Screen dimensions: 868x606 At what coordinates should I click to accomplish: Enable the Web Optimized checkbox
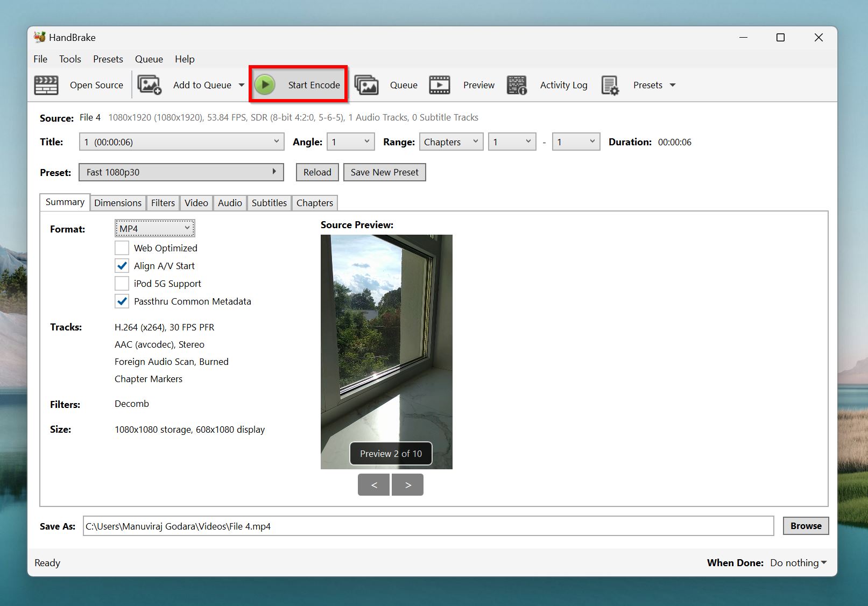coord(122,248)
